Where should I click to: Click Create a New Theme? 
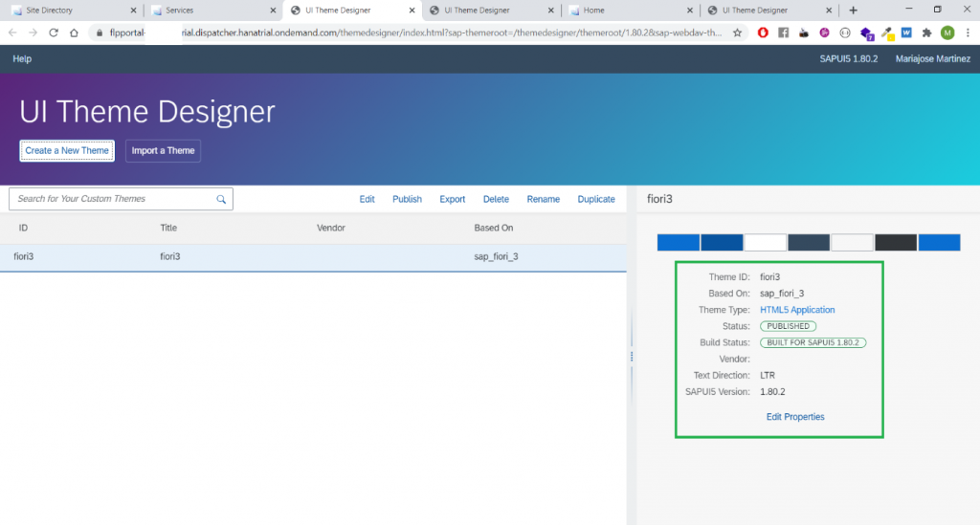click(x=67, y=150)
